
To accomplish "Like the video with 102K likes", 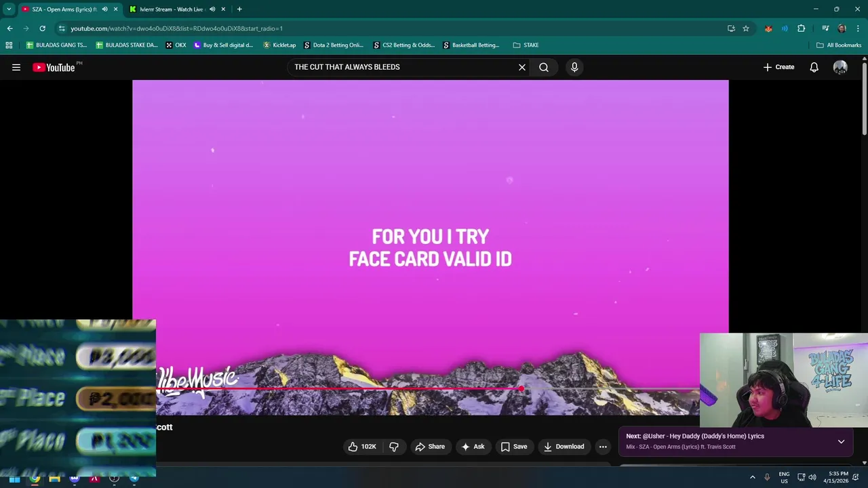I will click(362, 447).
